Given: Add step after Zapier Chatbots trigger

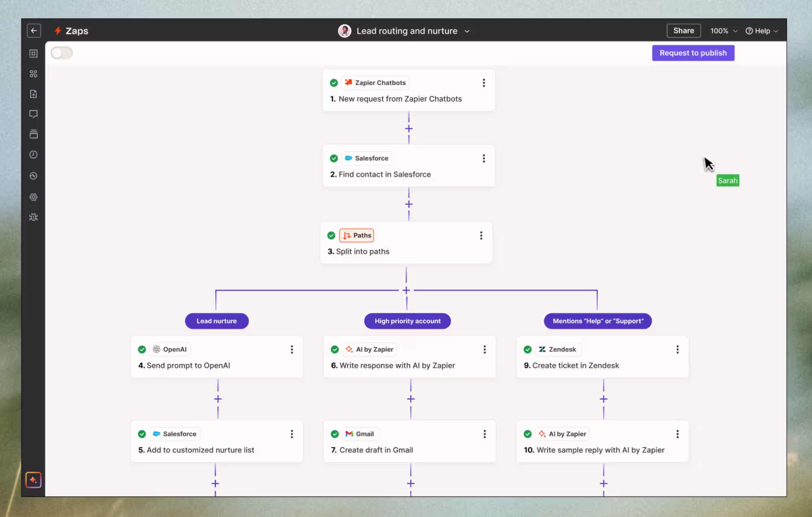Looking at the screenshot, I should click(x=409, y=129).
